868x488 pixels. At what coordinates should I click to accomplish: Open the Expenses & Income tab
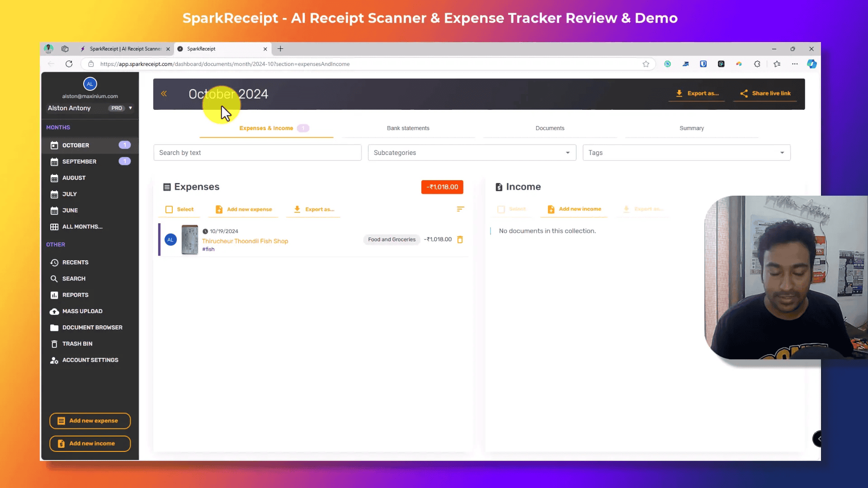266,128
